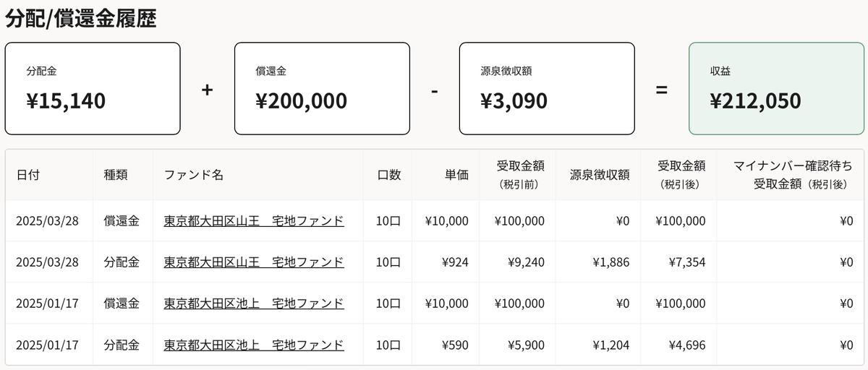Click the 収益 ¥212,050 summary card

[776, 88]
